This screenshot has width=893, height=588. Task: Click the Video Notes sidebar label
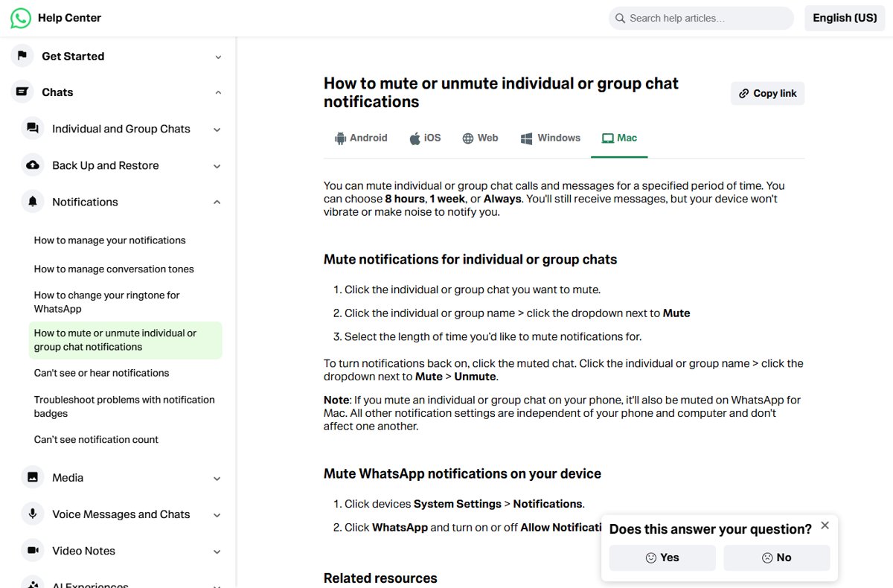(83, 551)
